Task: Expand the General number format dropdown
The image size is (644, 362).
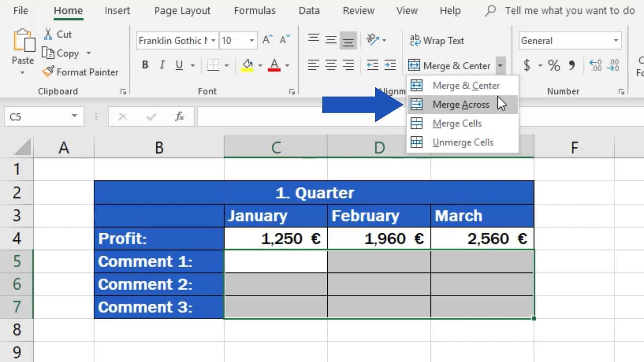Action: (616, 41)
